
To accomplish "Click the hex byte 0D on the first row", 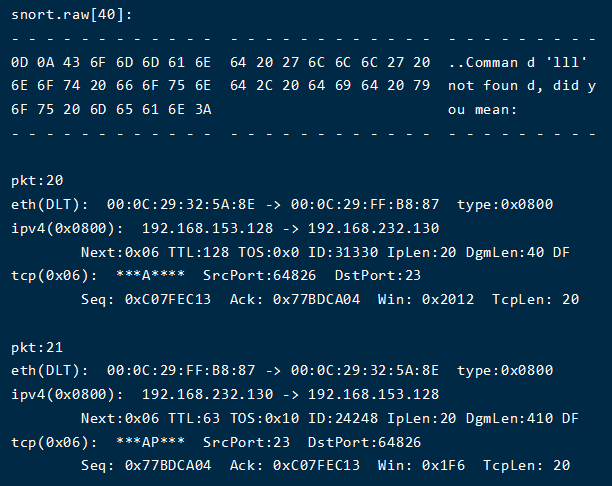I will pos(20,62).
